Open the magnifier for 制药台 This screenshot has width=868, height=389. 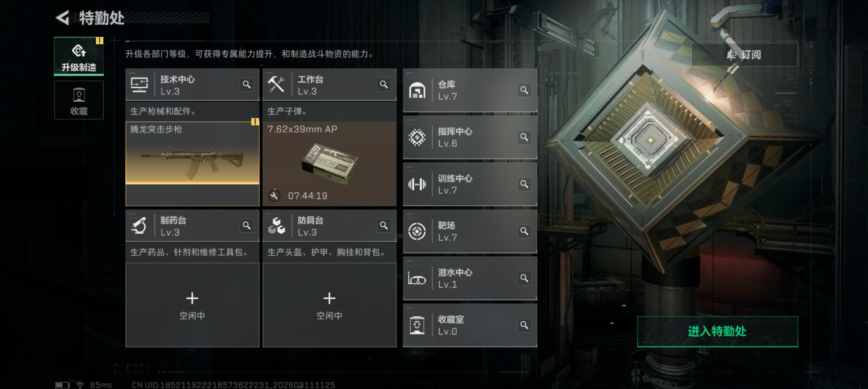[x=247, y=225]
